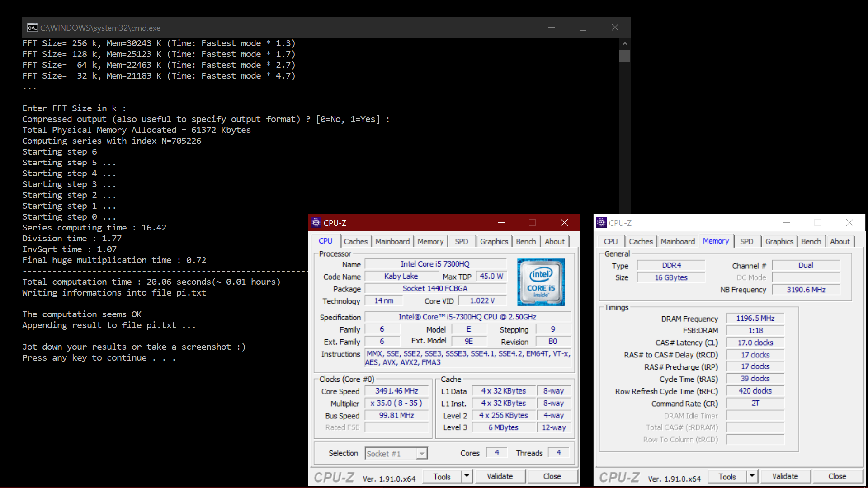The image size is (868, 488).
Task: Click Validate button in left CPU-Z window
Action: [500, 476]
